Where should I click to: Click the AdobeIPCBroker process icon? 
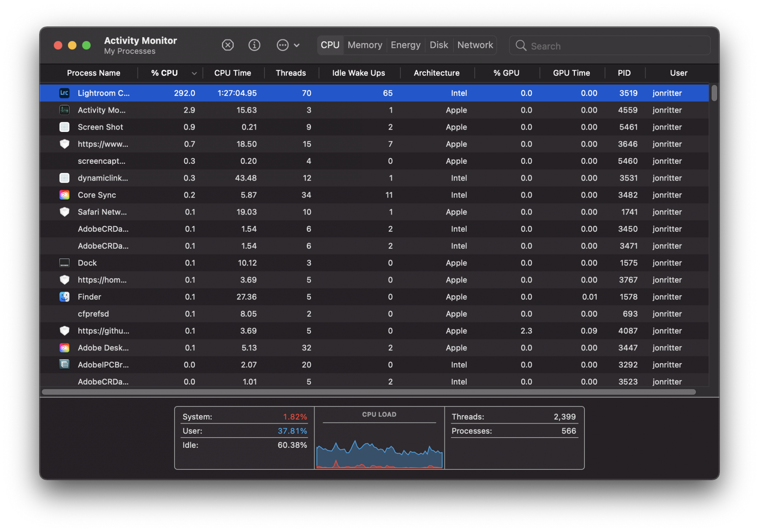pyautogui.click(x=64, y=365)
